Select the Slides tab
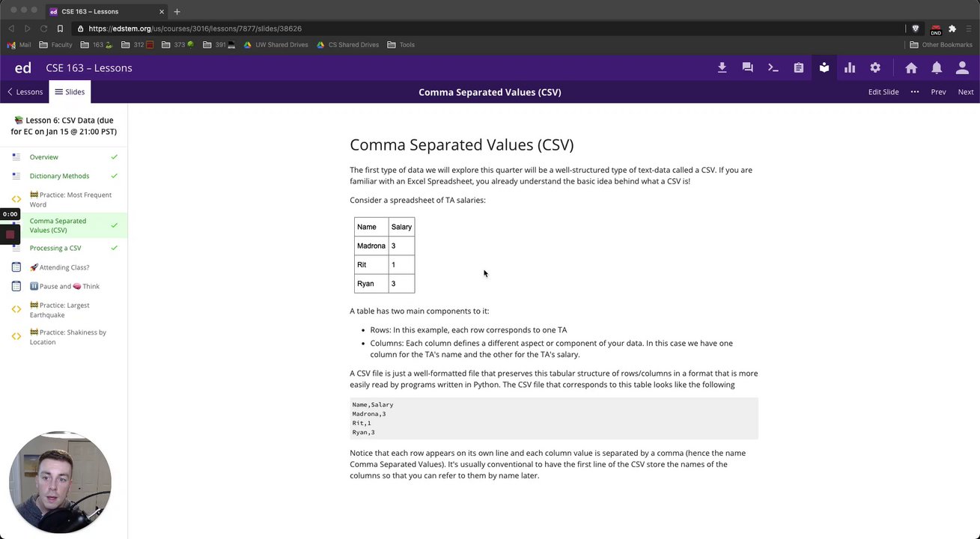This screenshot has height=539, width=980. pyautogui.click(x=70, y=92)
